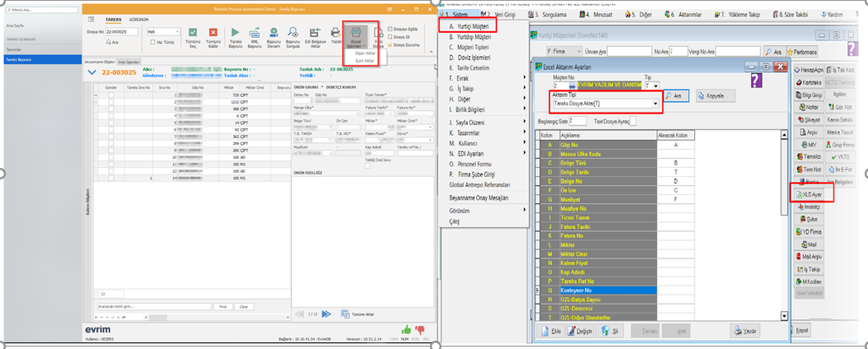
Task: Open the Tip dropdown showing T
Action: point(656,86)
